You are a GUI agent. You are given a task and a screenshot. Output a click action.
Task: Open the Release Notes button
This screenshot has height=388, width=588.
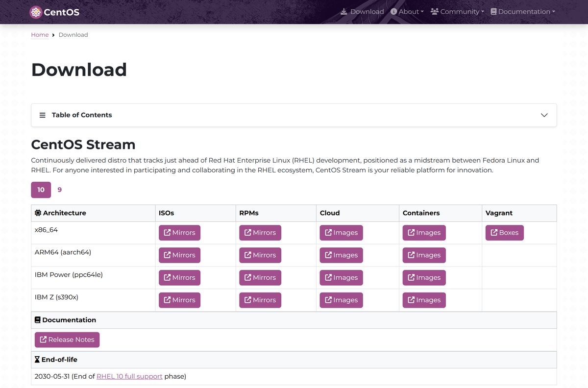tap(67, 339)
